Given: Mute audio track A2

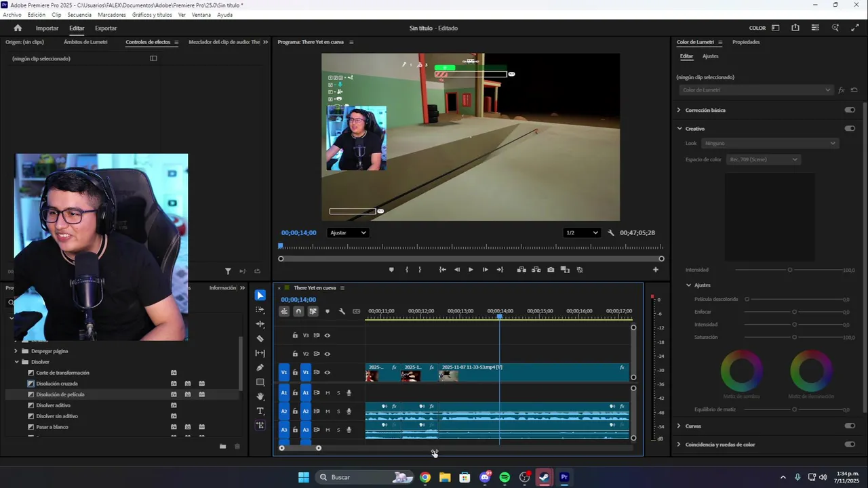Looking at the screenshot, I should click(328, 411).
